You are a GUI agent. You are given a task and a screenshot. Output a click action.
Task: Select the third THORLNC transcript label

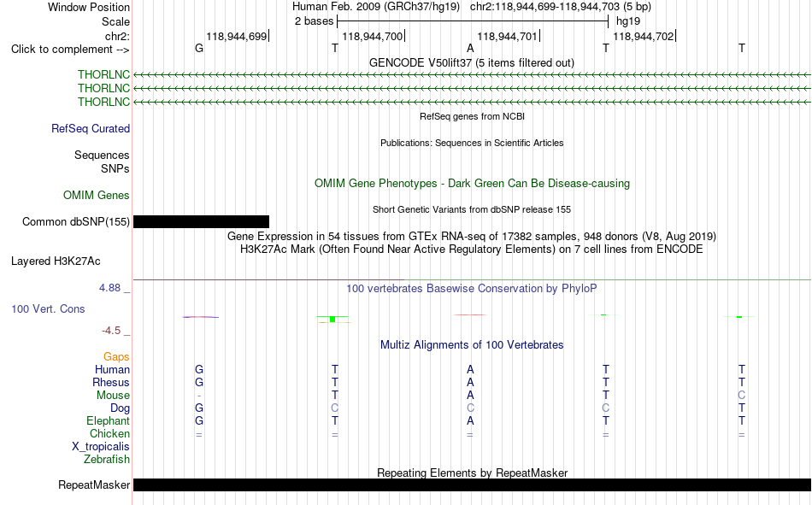tap(103, 102)
